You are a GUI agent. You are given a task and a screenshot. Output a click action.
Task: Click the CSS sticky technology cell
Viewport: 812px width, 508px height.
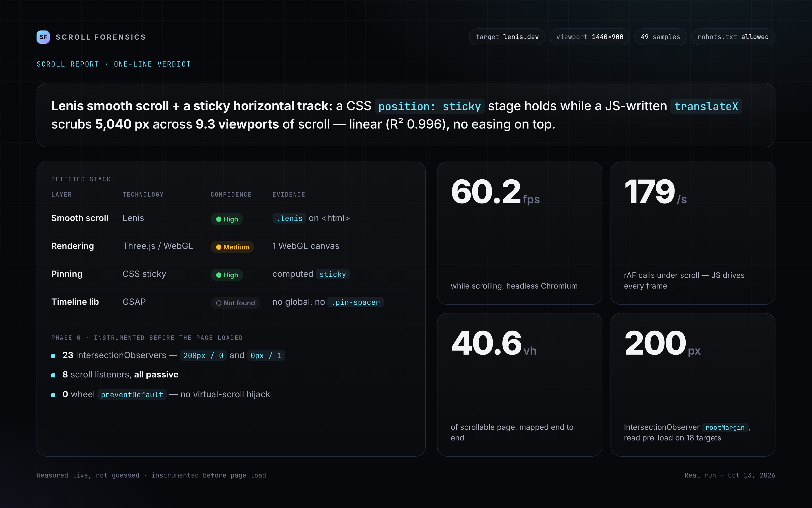[x=144, y=274]
